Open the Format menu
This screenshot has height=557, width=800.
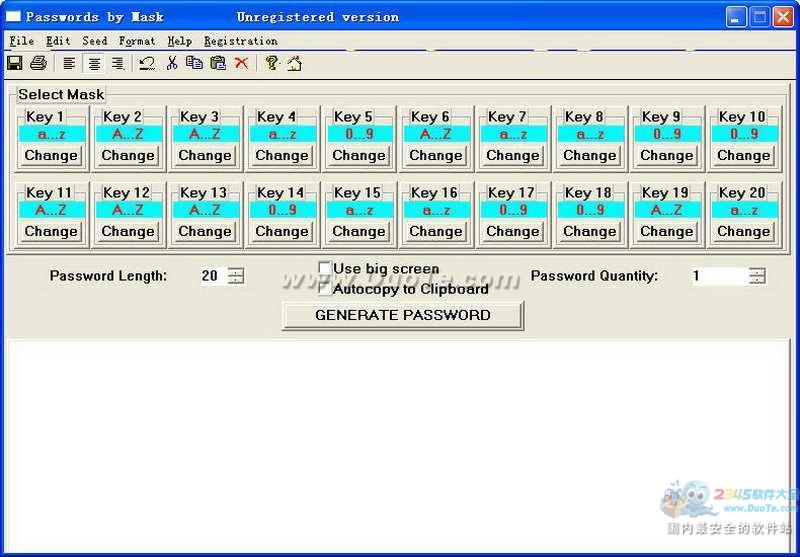point(137,41)
